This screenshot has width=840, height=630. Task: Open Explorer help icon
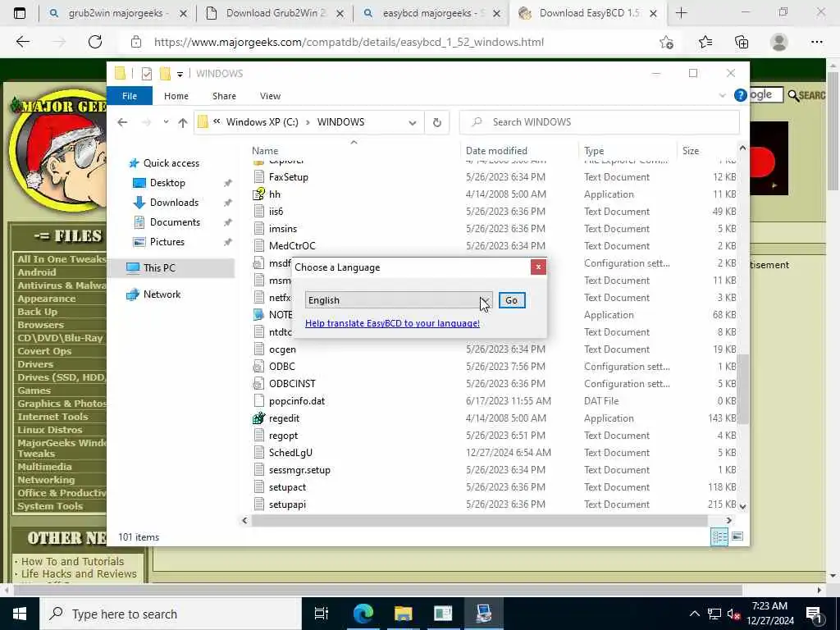click(740, 95)
